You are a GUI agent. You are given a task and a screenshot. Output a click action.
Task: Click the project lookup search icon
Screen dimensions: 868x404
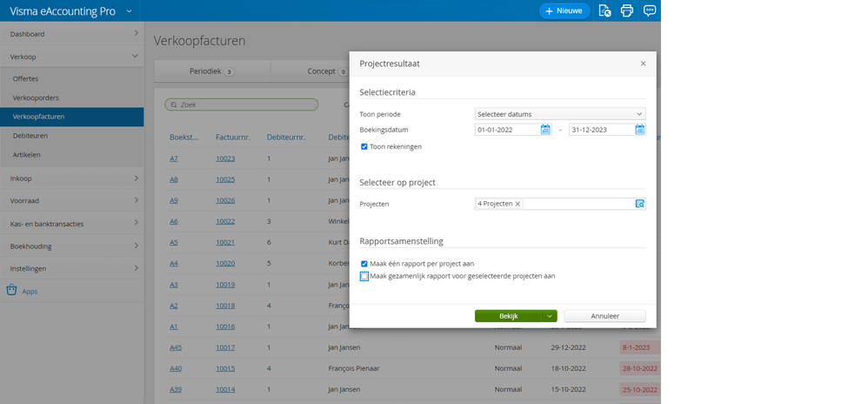point(639,204)
